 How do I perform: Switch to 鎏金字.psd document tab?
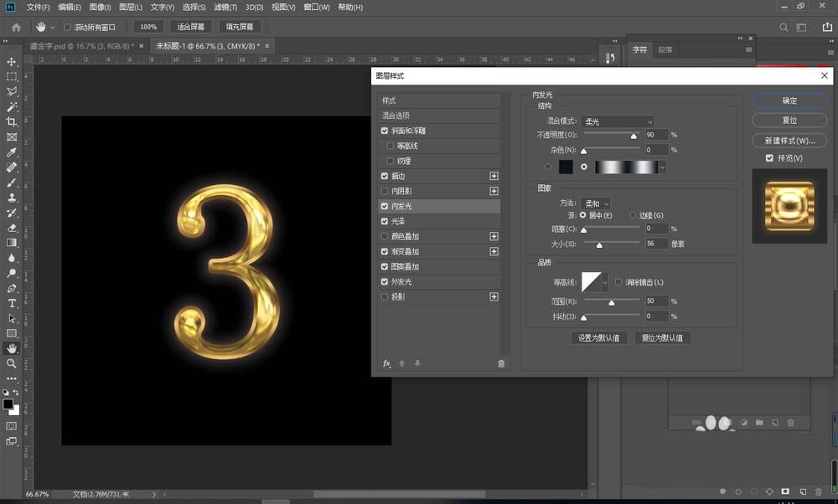click(x=81, y=46)
